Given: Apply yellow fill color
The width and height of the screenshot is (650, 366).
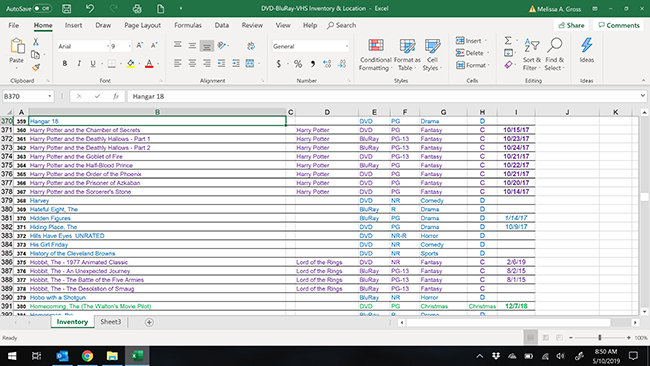Looking at the screenshot, I should coord(131,63).
